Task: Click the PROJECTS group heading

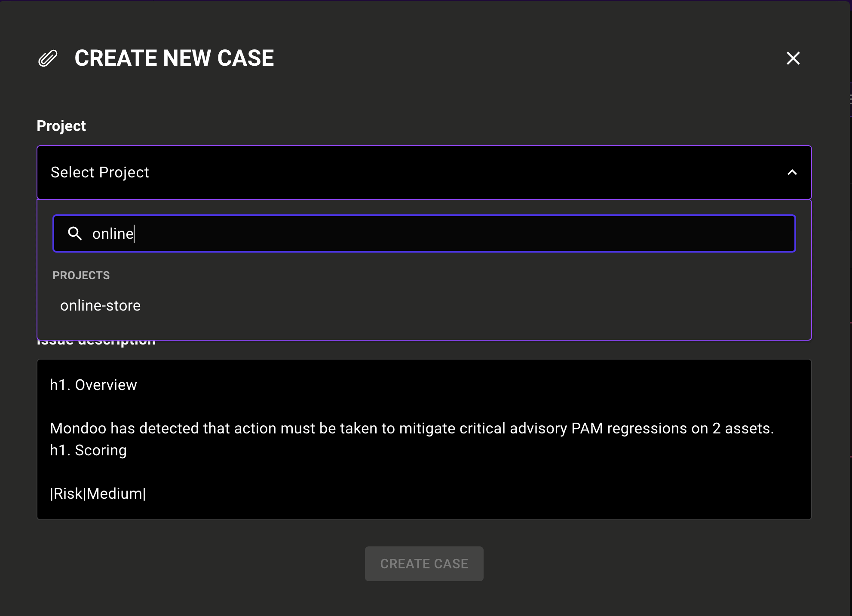Action: pos(81,275)
